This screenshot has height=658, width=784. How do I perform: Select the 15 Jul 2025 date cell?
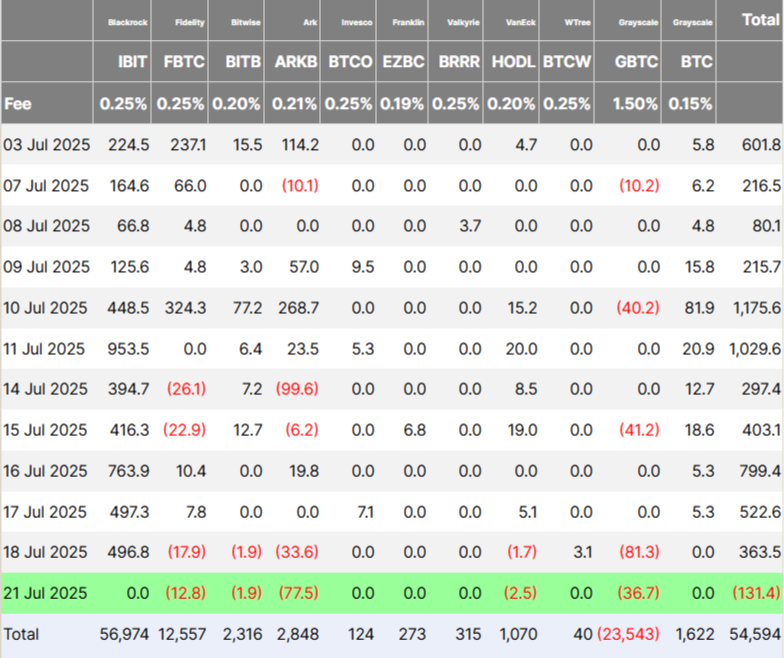tap(45, 430)
